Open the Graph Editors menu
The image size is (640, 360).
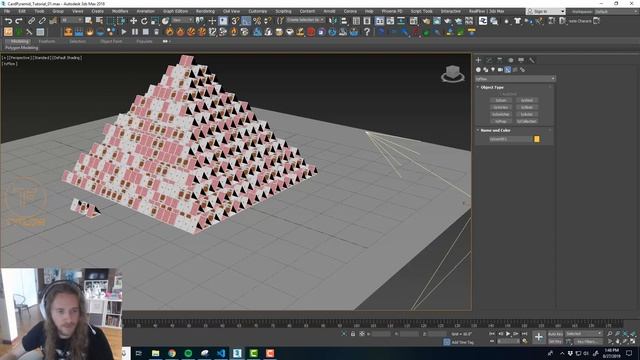tap(176, 11)
